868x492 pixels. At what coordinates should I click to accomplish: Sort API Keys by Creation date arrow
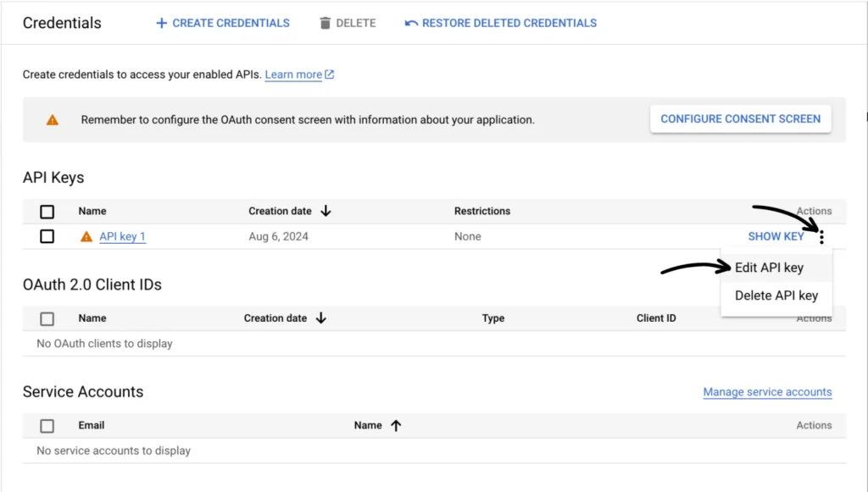[325, 211]
